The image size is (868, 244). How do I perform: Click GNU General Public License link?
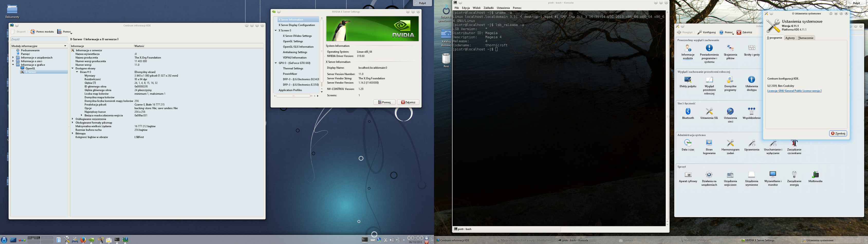794,91
